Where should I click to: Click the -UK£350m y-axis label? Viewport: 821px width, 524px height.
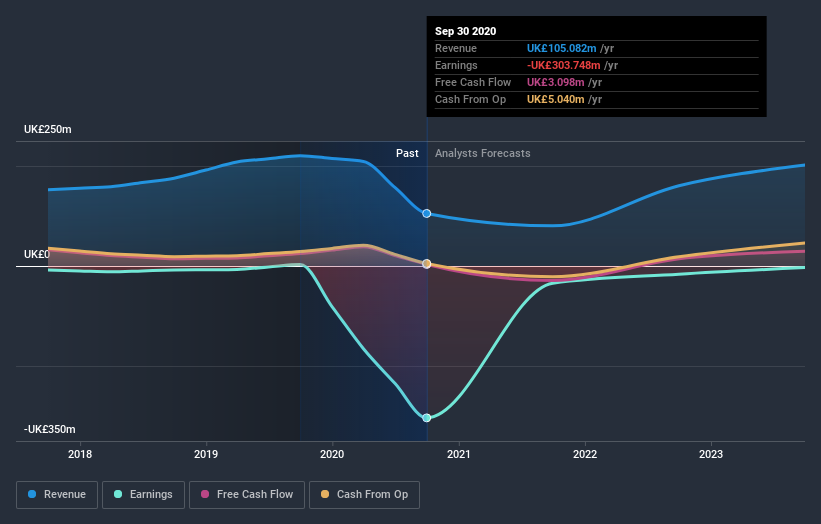click(50, 429)
